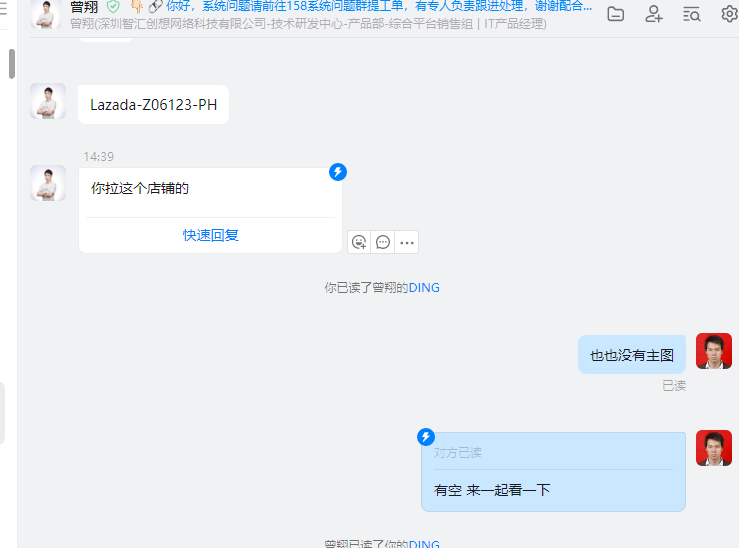Add an emoji reaction to the message

(359, 242)
